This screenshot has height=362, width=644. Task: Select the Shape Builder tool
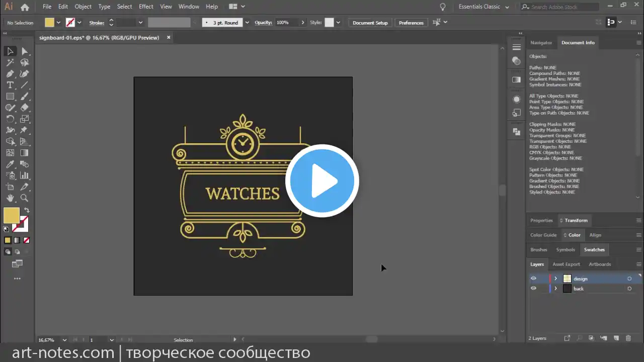pos(10,142)
